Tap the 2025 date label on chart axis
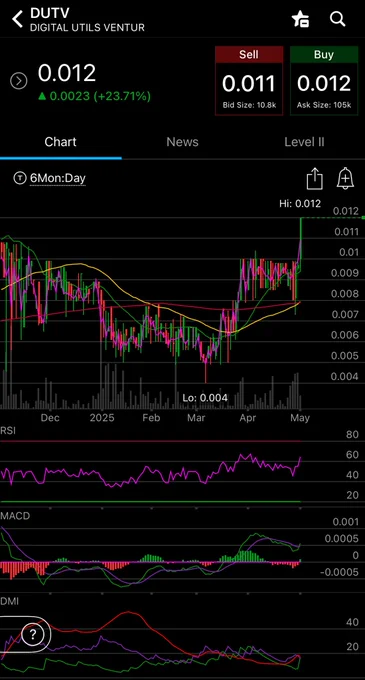Screen dimensions: 365x680 101,418
